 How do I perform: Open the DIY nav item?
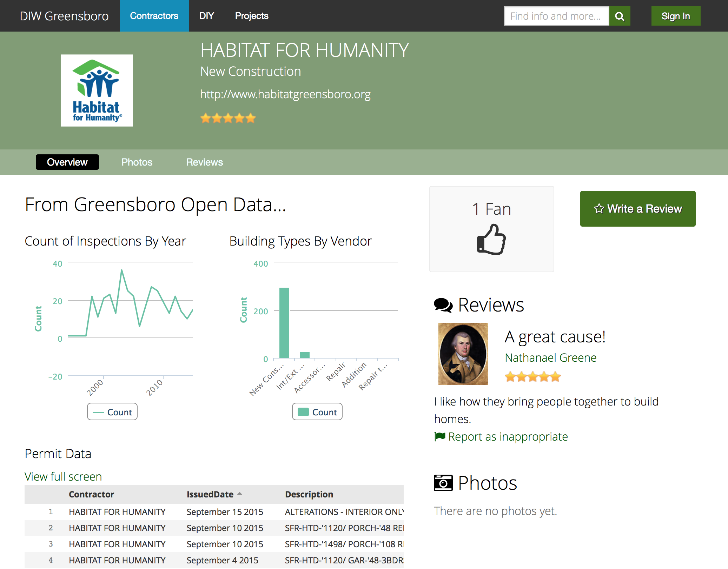(207, 16)
